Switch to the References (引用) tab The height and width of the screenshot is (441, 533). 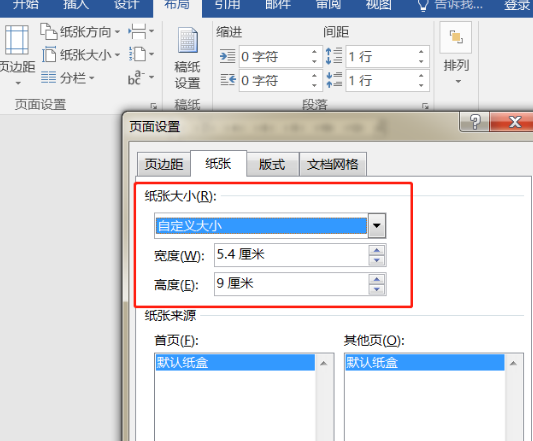pos(228,5)
